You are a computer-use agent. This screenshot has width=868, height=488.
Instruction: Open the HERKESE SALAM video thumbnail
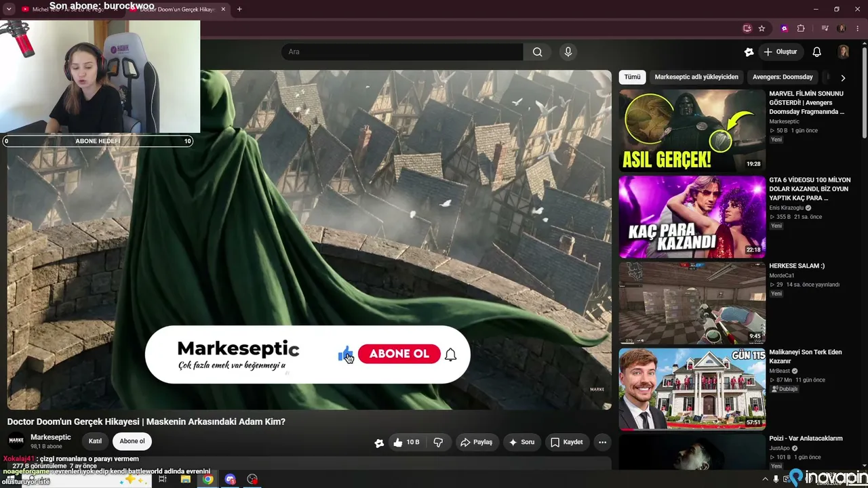coord(692,303)
